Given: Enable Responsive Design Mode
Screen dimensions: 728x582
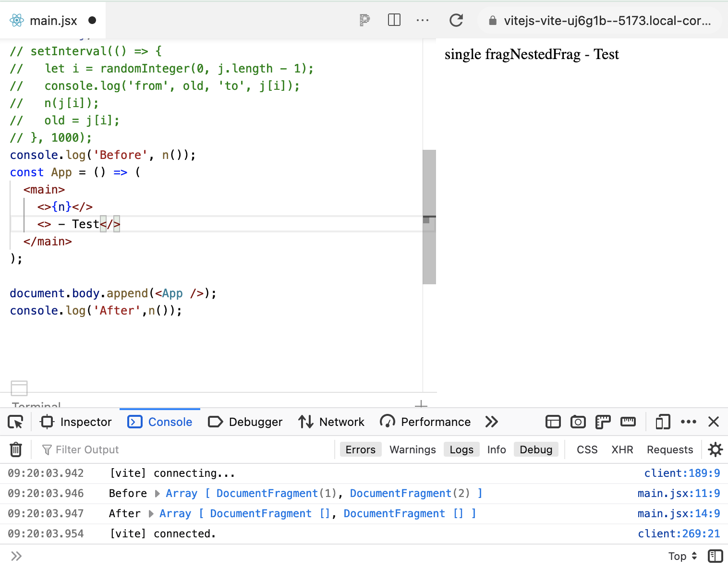Looking at the screenshot, I should click(x=663, y=422).
